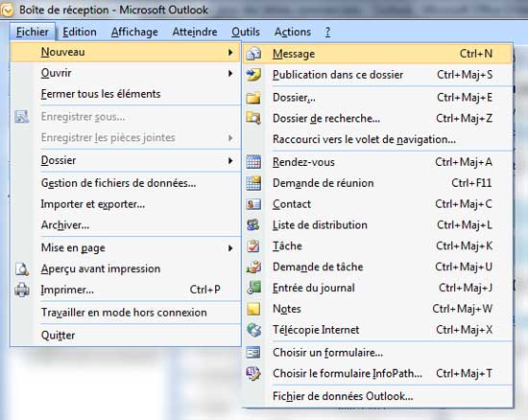Choose Archiver... from Fichier menu
Image resolution: width=528 pixels, height=420 pixels.
pos(126,224)
